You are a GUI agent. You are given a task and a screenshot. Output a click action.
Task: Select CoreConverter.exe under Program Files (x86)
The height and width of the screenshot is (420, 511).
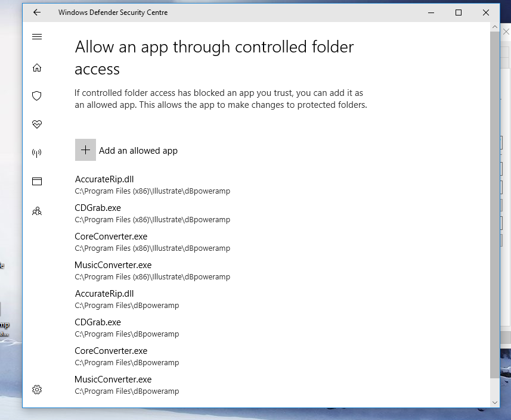tap(111, 237)
